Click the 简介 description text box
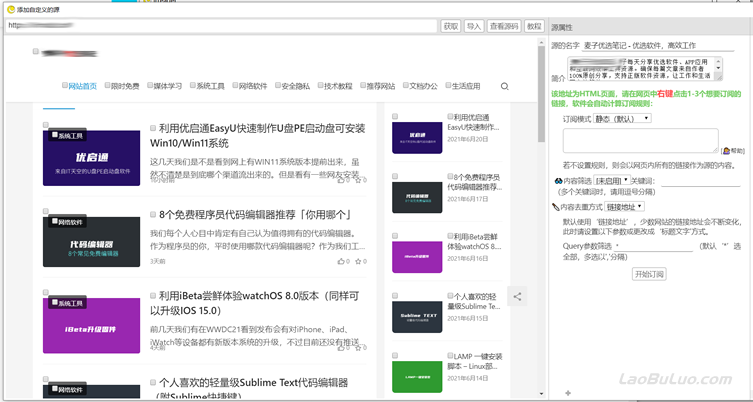753x402 pixels. (644, 68)
